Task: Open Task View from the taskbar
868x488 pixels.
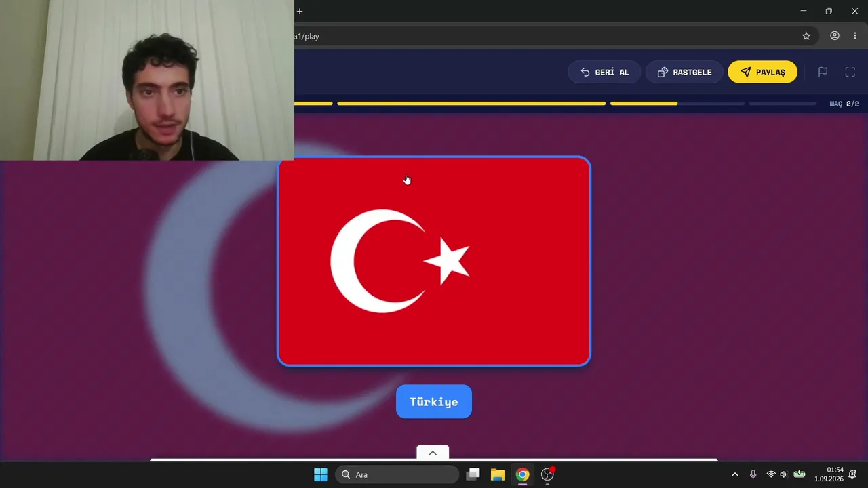Action: (473, 474)
